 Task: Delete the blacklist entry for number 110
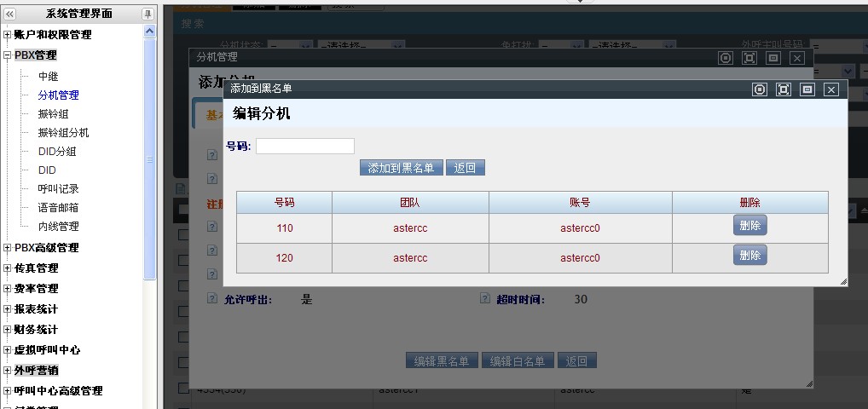click(x=749, y=225)
